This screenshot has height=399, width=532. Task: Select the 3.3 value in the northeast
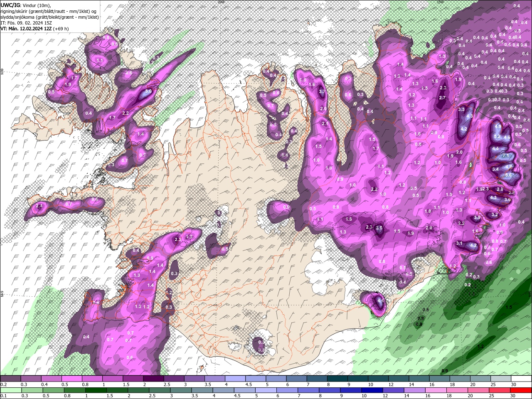(461, 110)
